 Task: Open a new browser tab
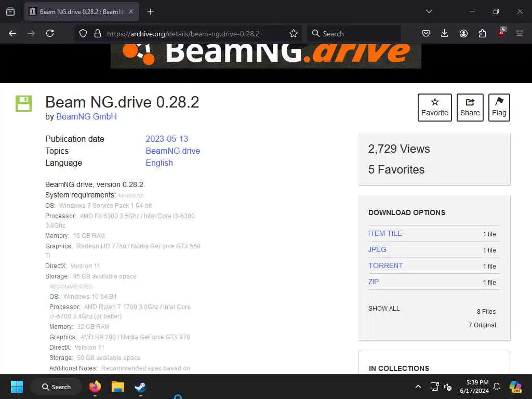pos(151,12)
